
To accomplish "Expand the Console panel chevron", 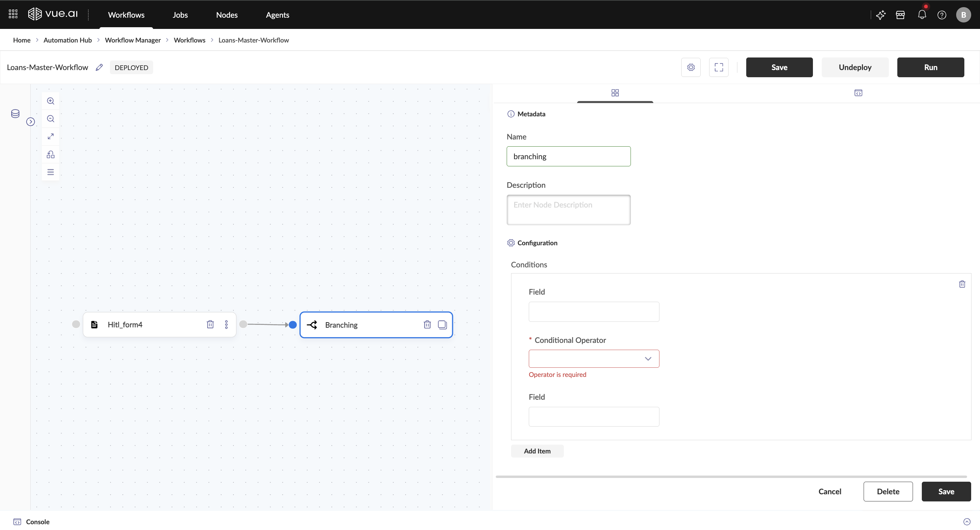I will coord(967,521).
